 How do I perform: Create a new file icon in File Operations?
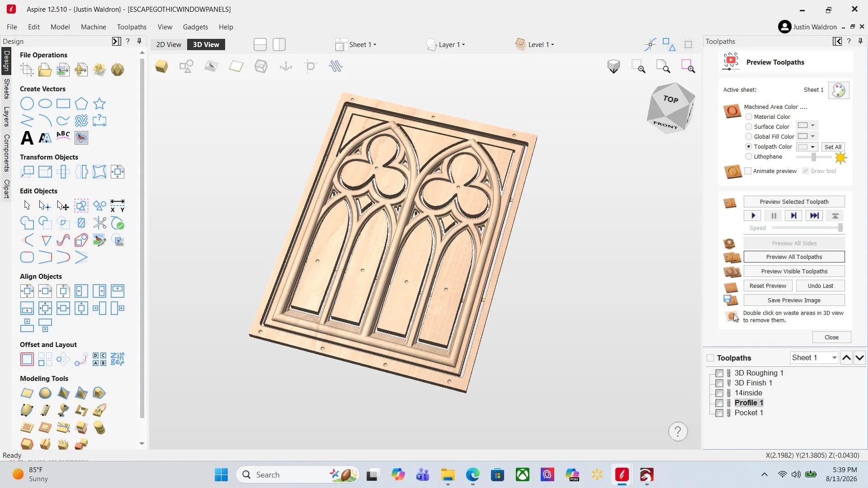pyautogui.click(x=27, y=70)
